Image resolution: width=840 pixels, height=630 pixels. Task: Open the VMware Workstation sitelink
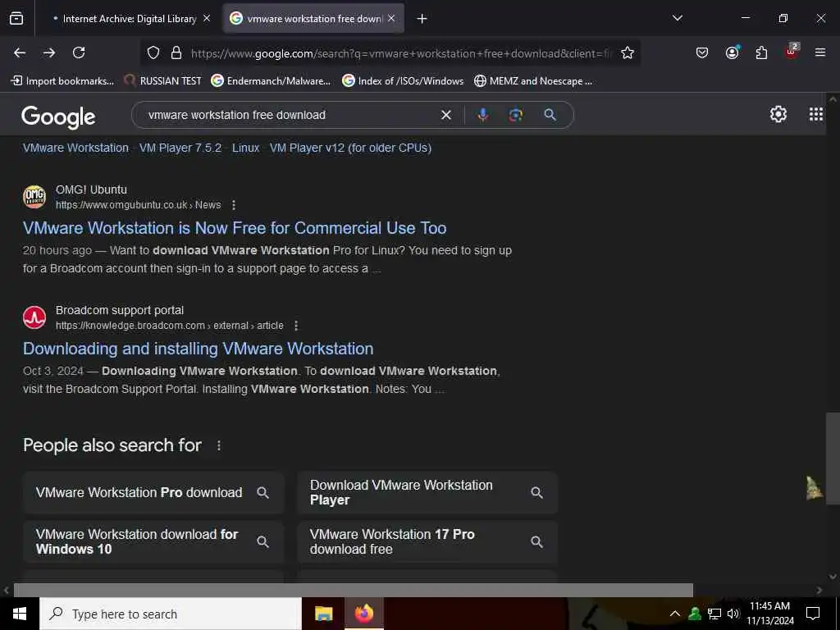coord(75,148)
